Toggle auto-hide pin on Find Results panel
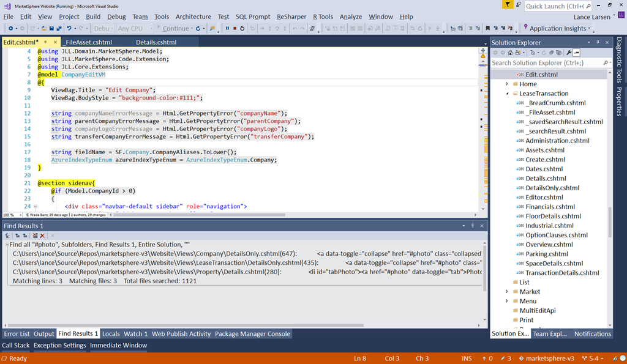The height and width of the screenshot is (364, 627). click(473, 226)
